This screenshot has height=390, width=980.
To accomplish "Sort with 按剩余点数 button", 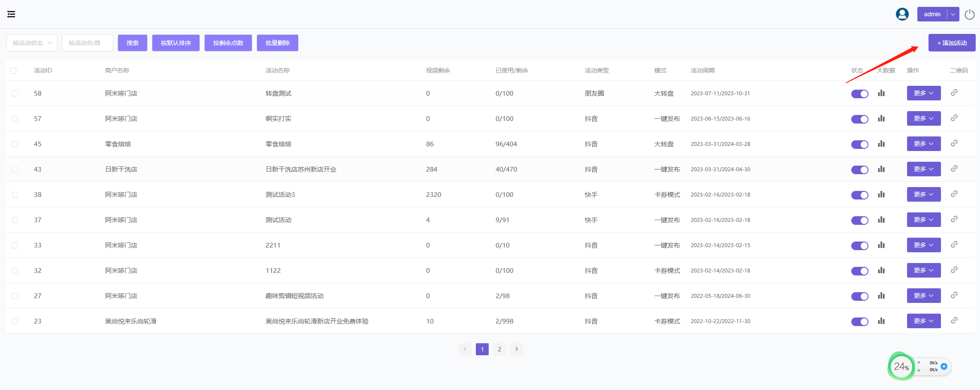I will click(x=228, y=43).
